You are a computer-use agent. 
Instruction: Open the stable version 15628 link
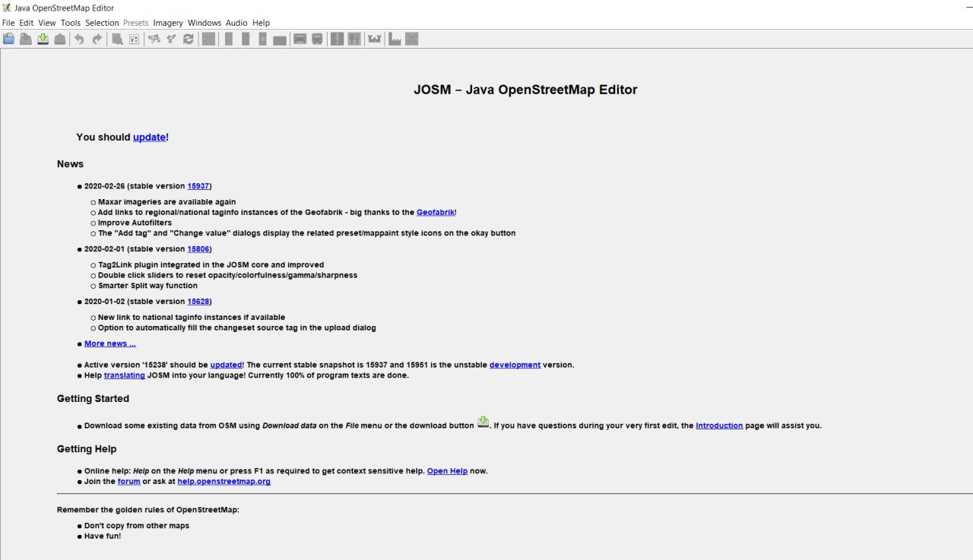click(x=198, y=302)
